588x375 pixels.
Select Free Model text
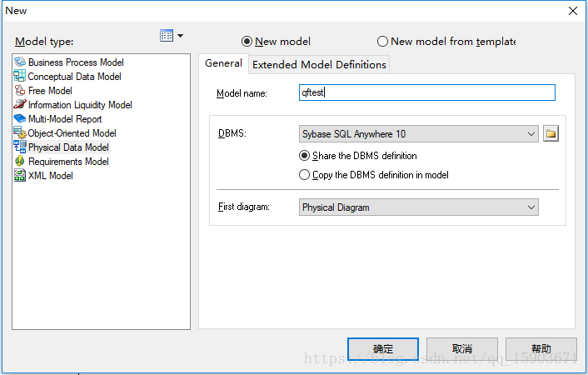(50, 91)
